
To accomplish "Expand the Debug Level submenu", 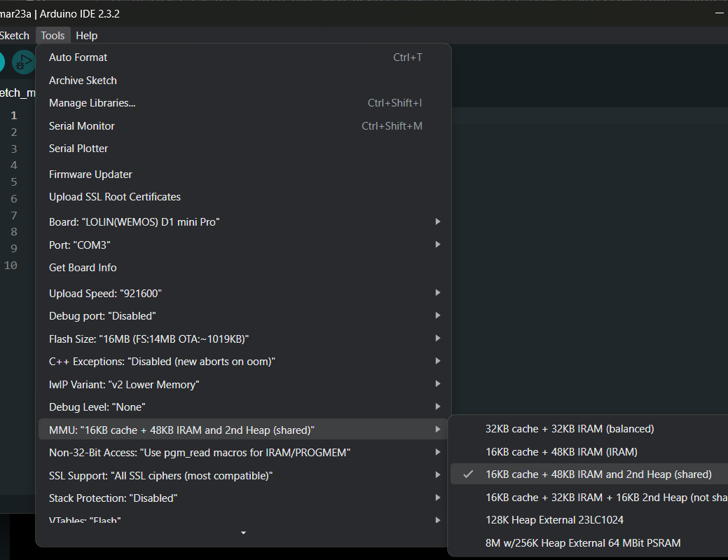I will [x=243, y=407].
